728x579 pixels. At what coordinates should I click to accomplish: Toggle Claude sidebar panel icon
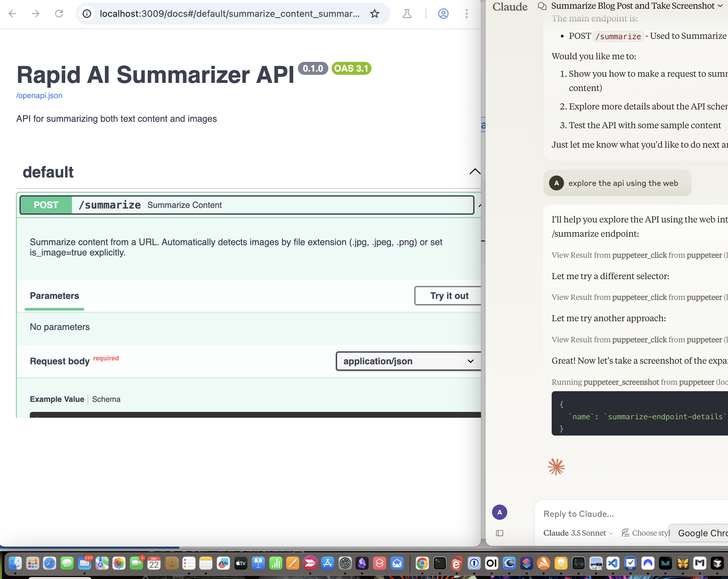click(x=499, y=533)
